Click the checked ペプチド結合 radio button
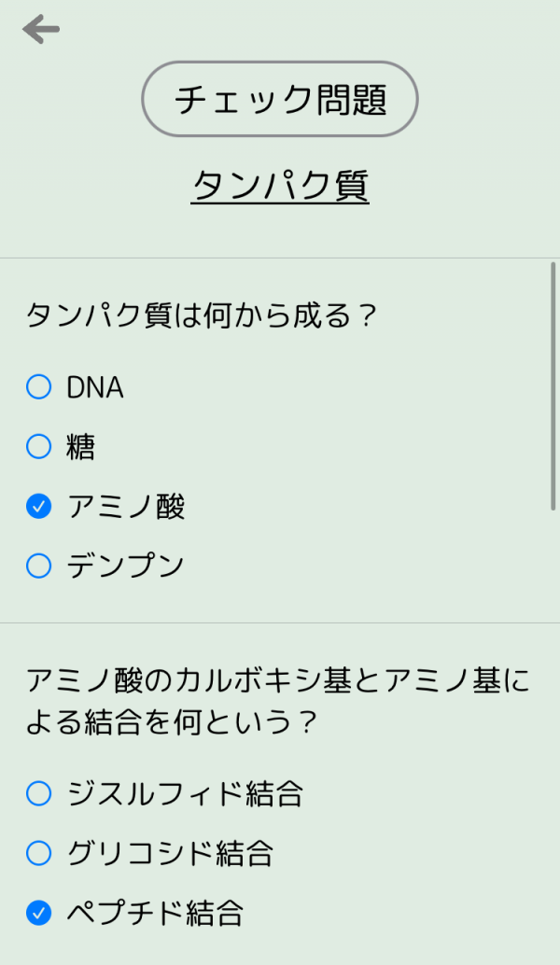This screenshot has height=965, width=560. (x=38, y=913)
